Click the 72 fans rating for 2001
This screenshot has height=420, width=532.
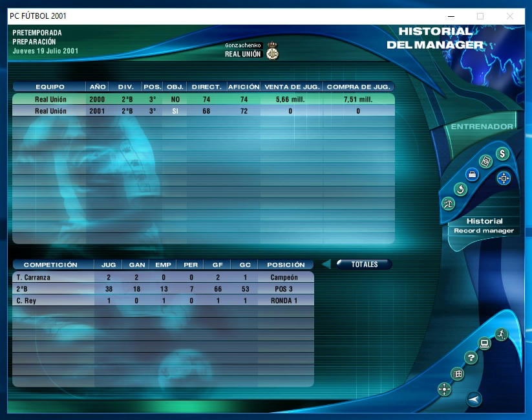pyautogui.click(x=244, y=111)
